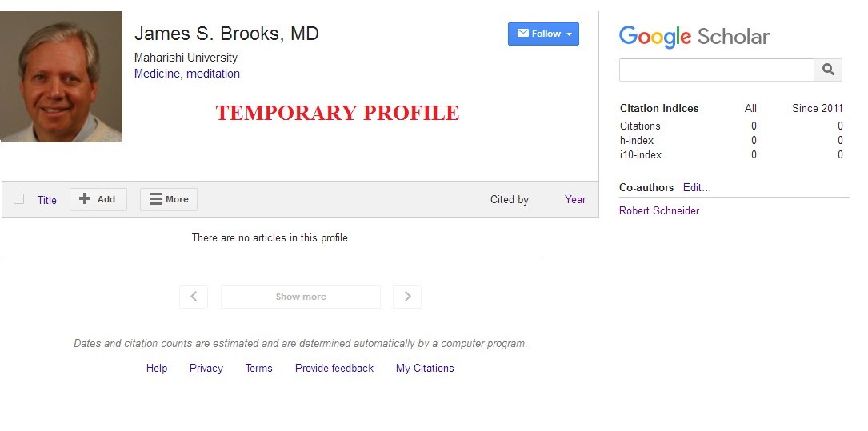Click the magnifying glass search icon
Screen dimensions: 868x431
coord(827,70)
